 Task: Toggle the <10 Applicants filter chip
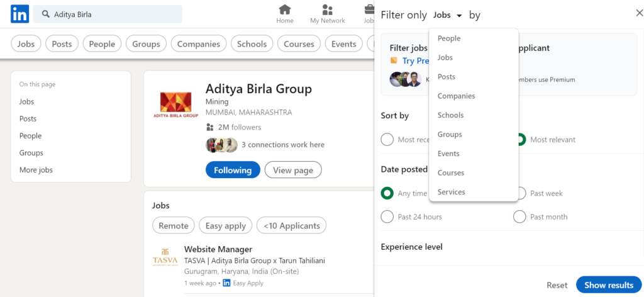pyautogui.click(x=292, y=225)
